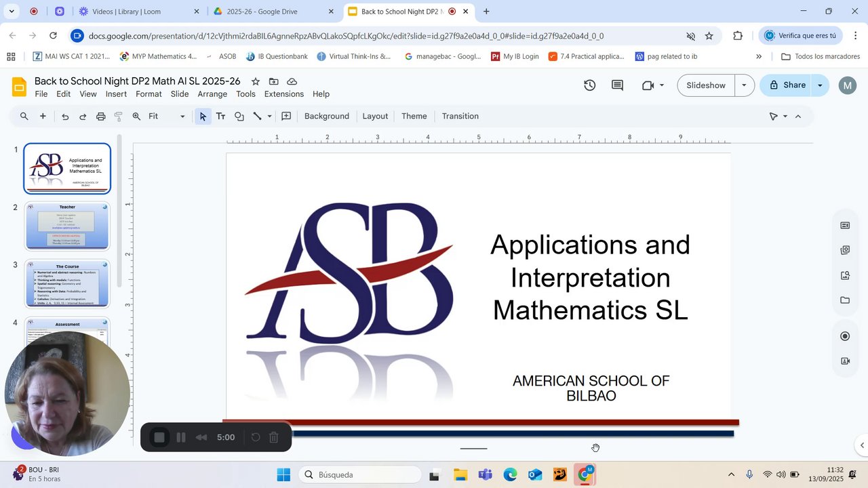868x488 pixels.
Task: Click the Background button
Action: [x=327, y=117]
